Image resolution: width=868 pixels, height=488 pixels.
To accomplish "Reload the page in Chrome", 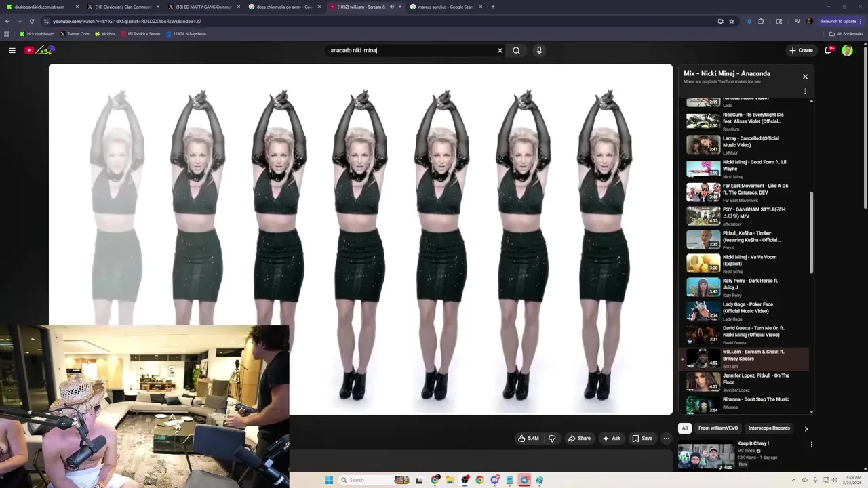I will [x=31, y=21].
